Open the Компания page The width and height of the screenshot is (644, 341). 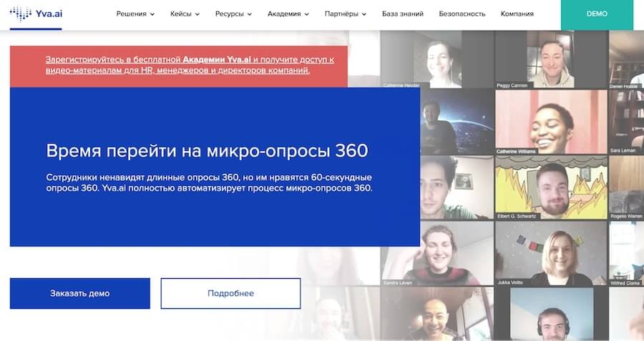click(x=517, y=14)
